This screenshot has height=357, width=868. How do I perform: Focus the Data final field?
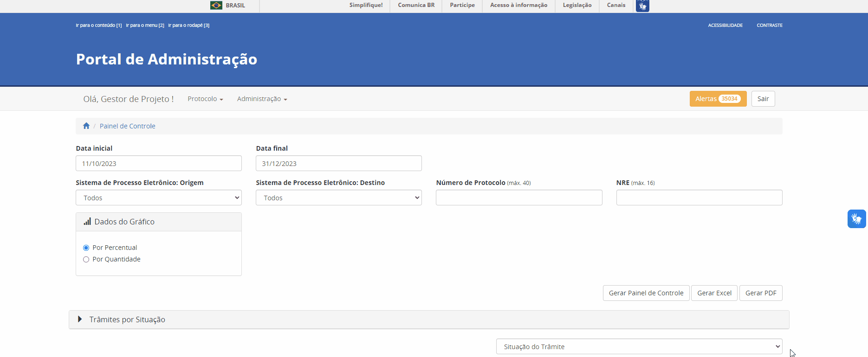[x=339, y=163]
